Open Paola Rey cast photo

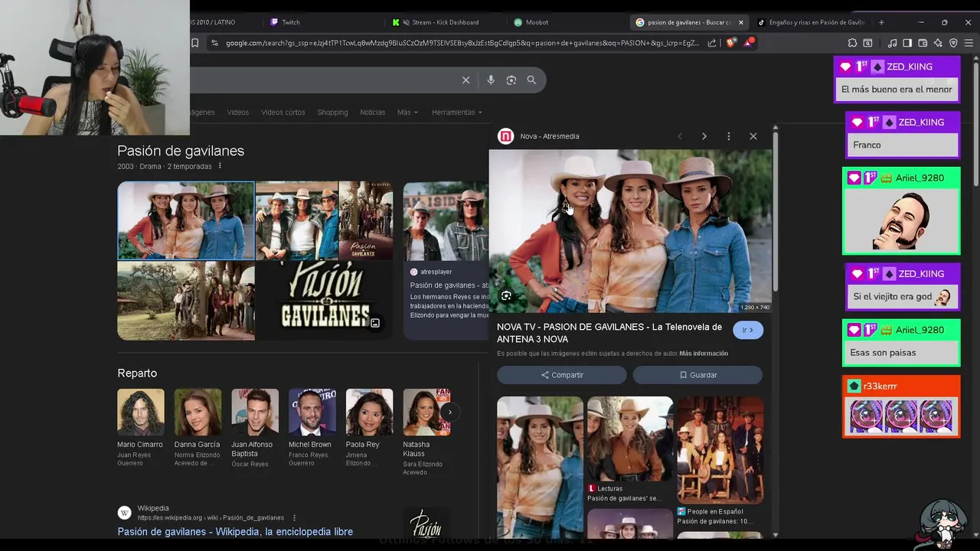click(369, 412)
